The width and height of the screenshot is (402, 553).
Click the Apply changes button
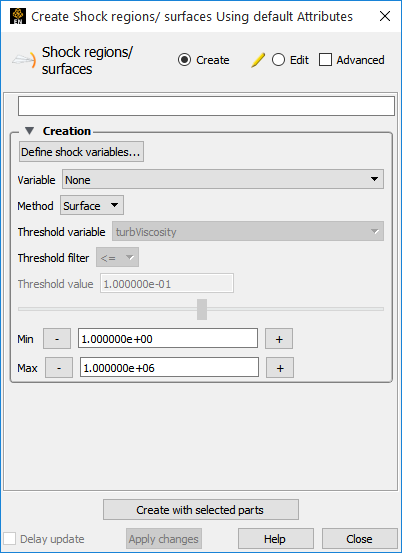click(164, 539)
